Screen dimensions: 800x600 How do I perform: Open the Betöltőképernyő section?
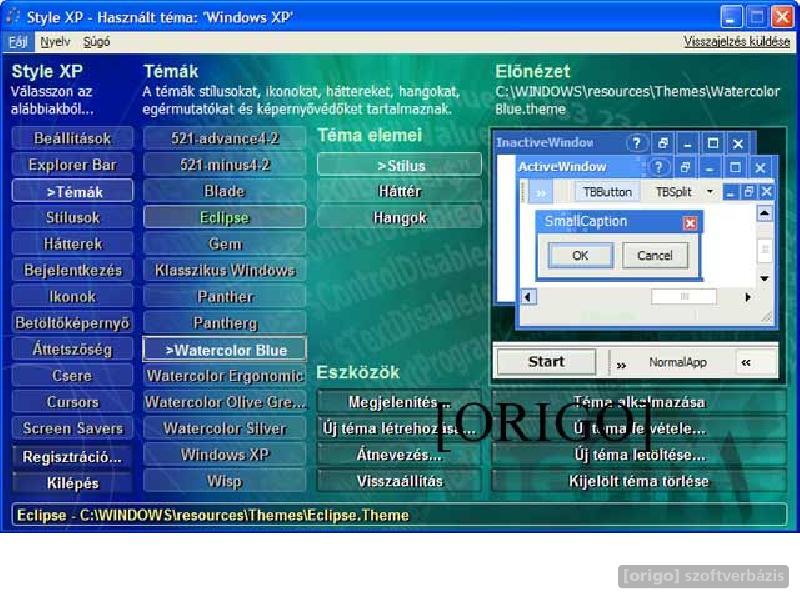(x=72, y=323)
